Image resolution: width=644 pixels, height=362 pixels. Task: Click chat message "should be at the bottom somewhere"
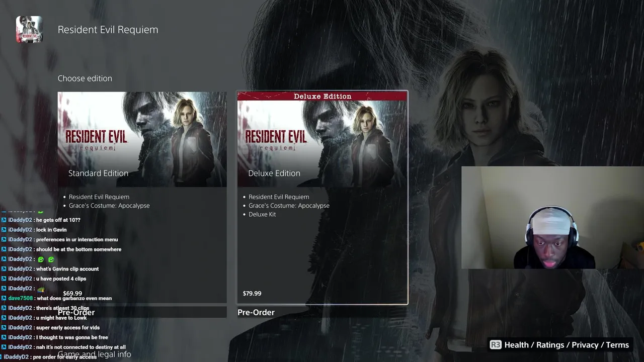[78, 249]
